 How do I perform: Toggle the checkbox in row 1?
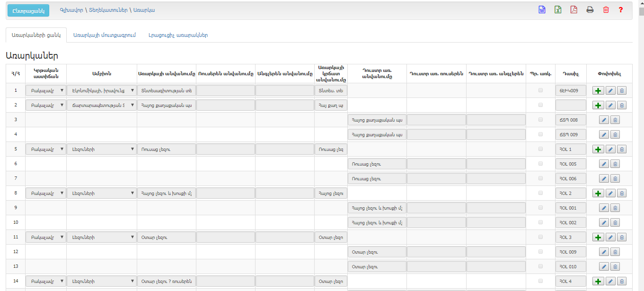pos(540,90)
